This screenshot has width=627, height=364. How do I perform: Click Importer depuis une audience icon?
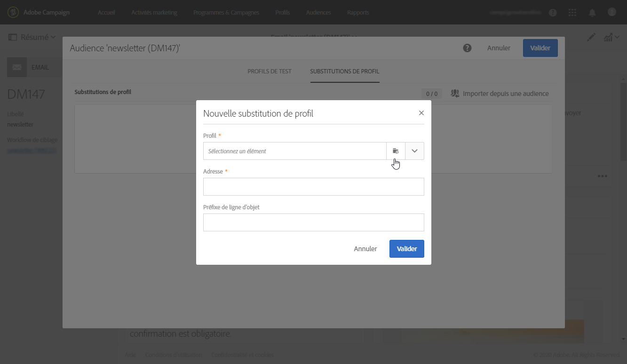455,94
